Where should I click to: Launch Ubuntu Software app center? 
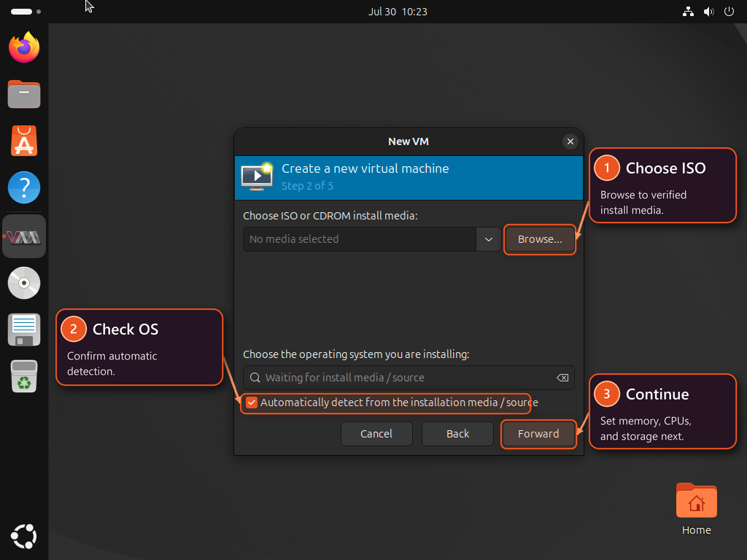(x=24, y=141)
